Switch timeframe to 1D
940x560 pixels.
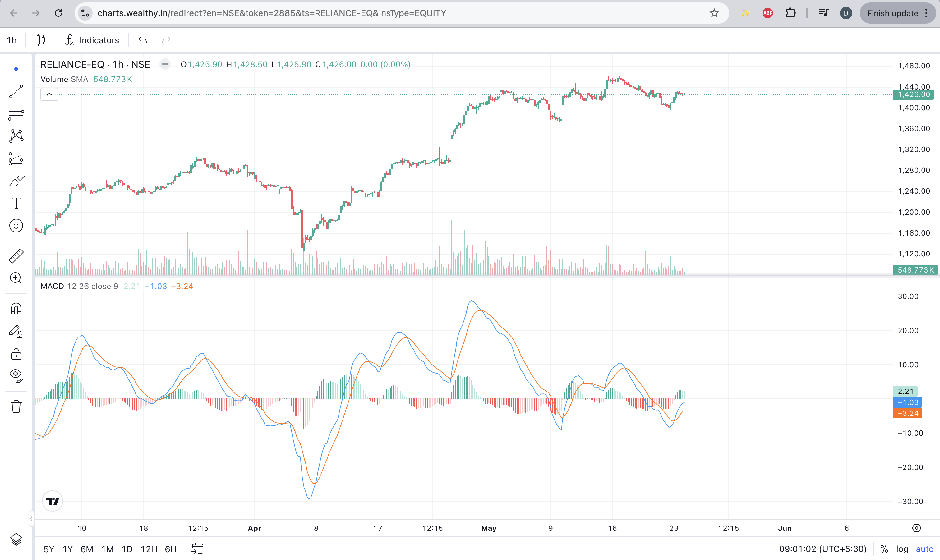click(127, 549)
